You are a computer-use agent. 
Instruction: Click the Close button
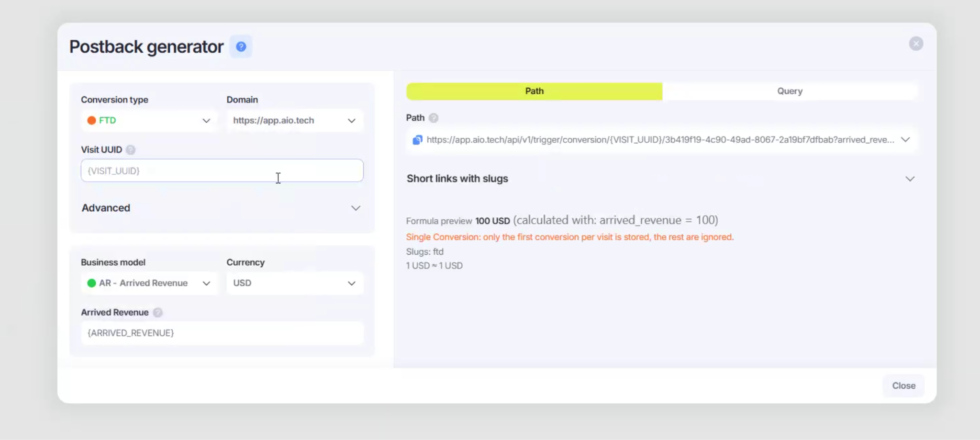click(903, 386)
